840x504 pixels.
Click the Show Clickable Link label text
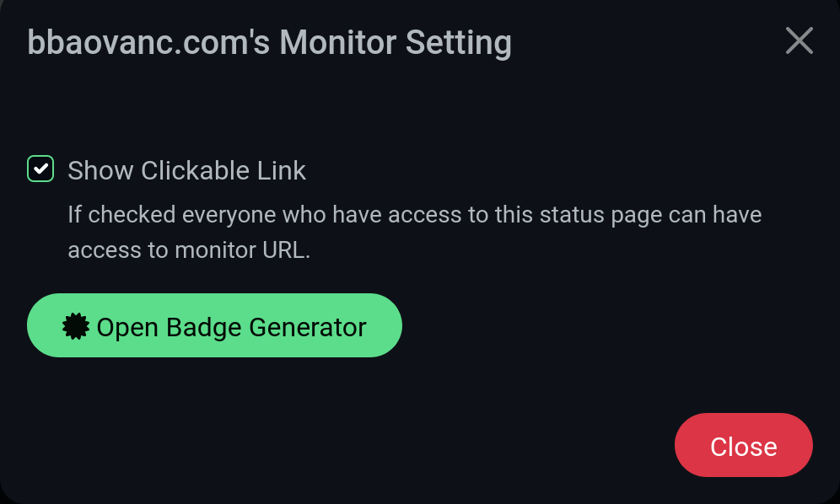[x=186, y=170]
